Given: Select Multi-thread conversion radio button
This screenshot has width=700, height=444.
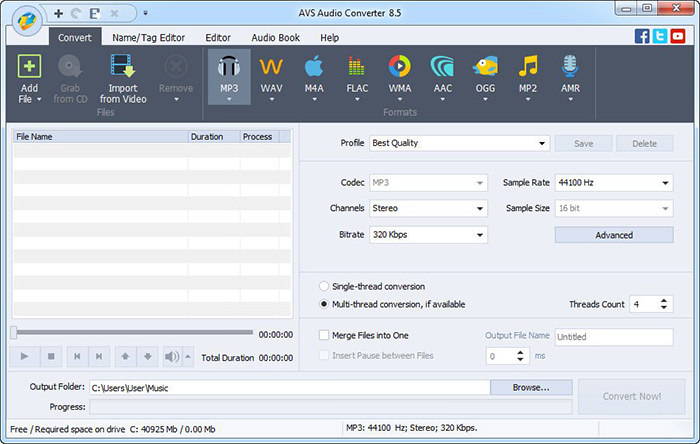Looking at the screenshot, I should tap(324, 304).
